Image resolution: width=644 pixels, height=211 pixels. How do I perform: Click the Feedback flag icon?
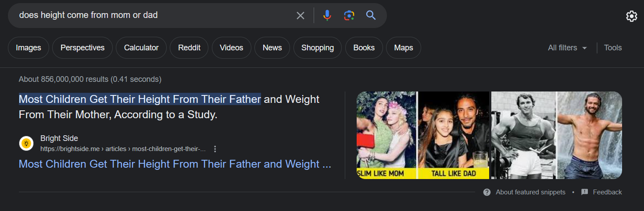[584, 192]
